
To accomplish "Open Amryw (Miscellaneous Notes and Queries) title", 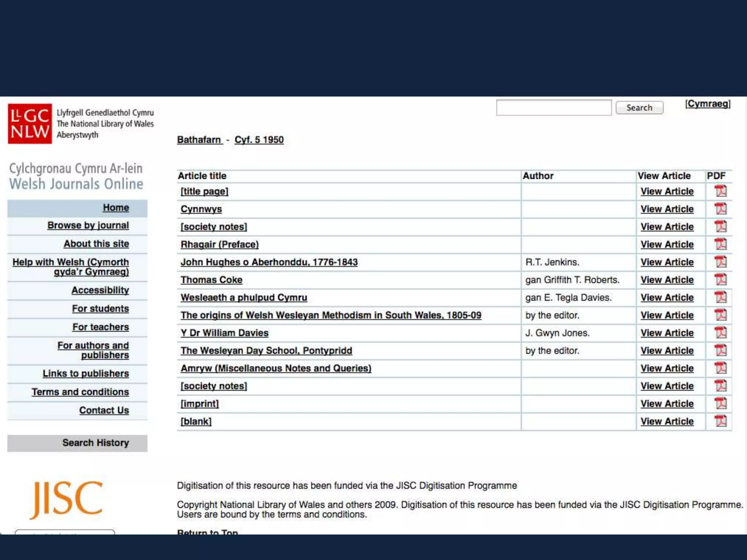I will (276, 368).
